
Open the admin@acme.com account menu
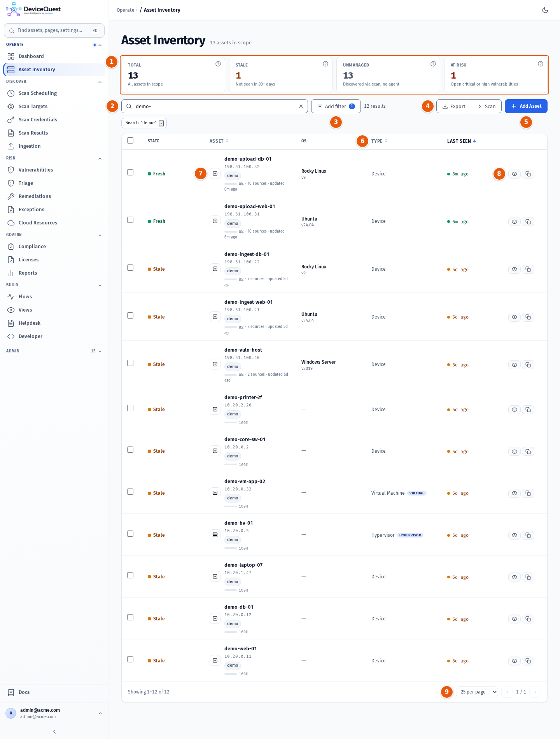point(54,713)
